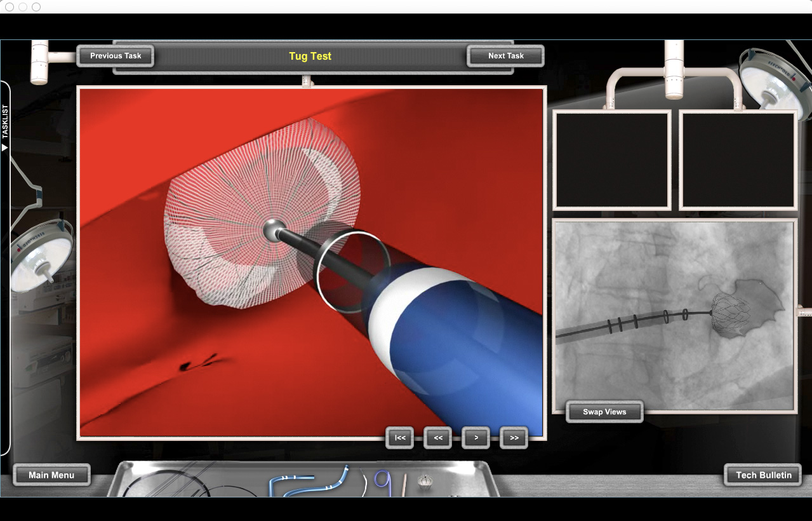Fast-forward using the double right arrow

tap(514, 438)
